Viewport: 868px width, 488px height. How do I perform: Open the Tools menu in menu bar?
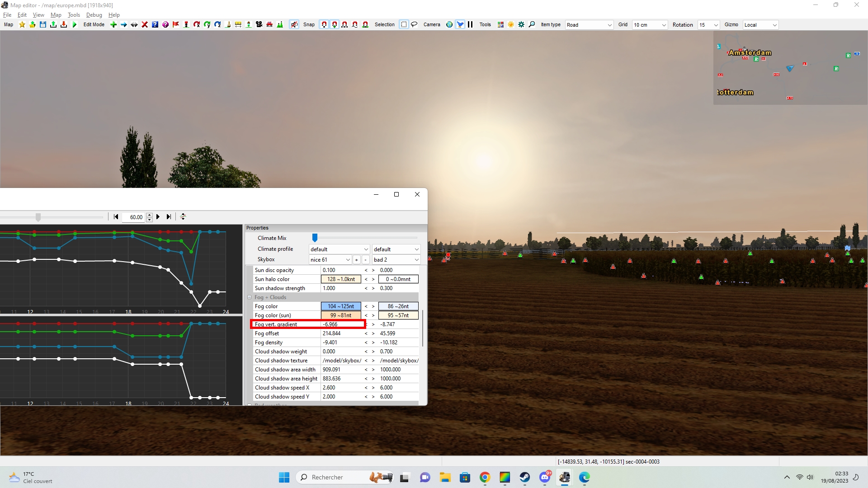74,15
